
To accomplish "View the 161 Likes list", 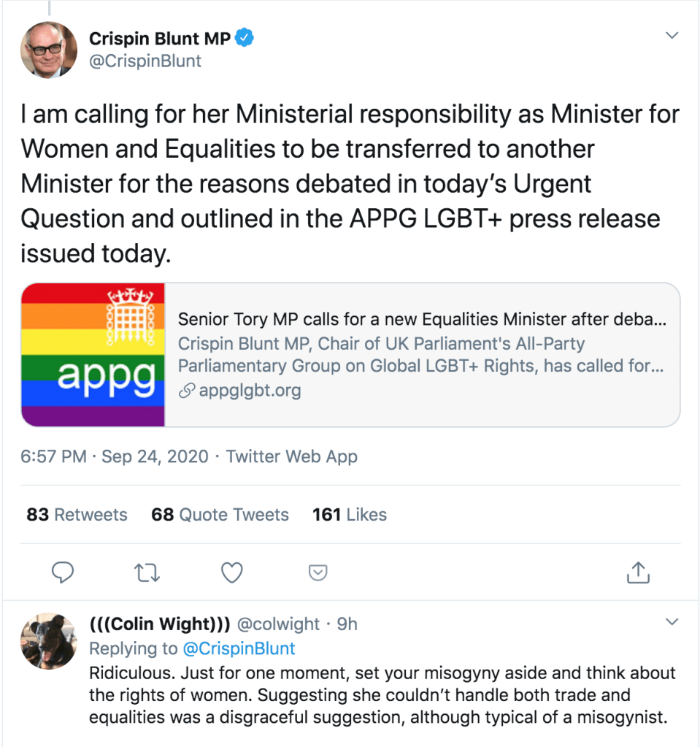I will pos(349,515).
